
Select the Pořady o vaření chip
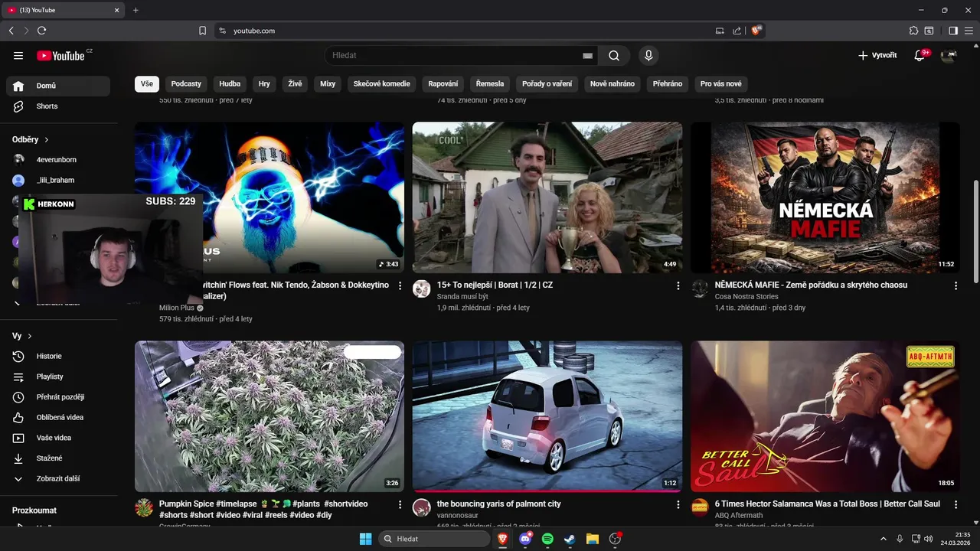tap(547, 83)
